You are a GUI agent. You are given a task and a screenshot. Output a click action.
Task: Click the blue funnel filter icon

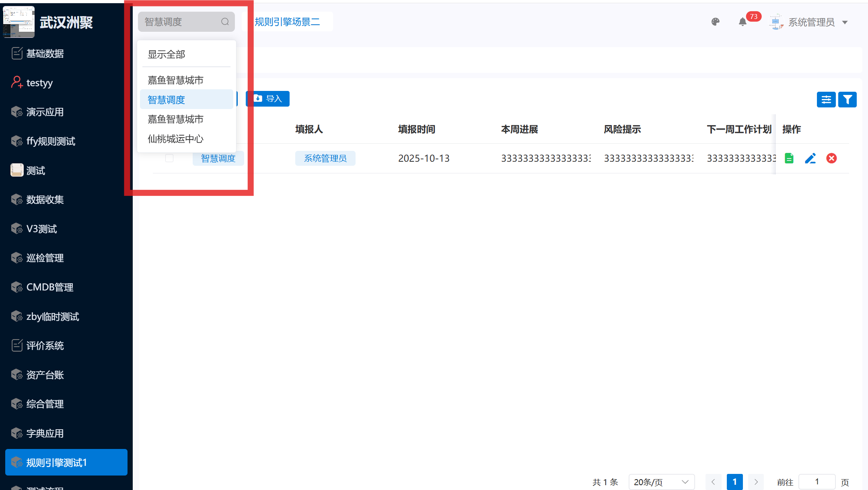847,99
